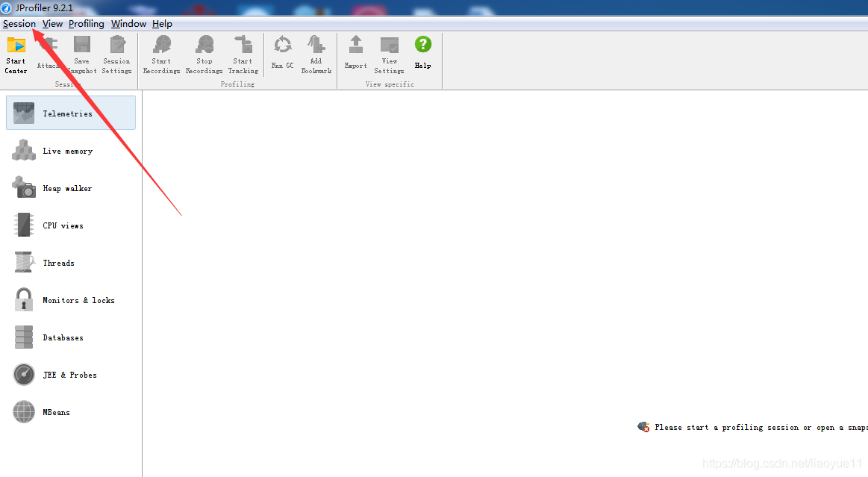Click Stop Recordings button
This screenshot has height=477, width=868.
tap(204, 54)
